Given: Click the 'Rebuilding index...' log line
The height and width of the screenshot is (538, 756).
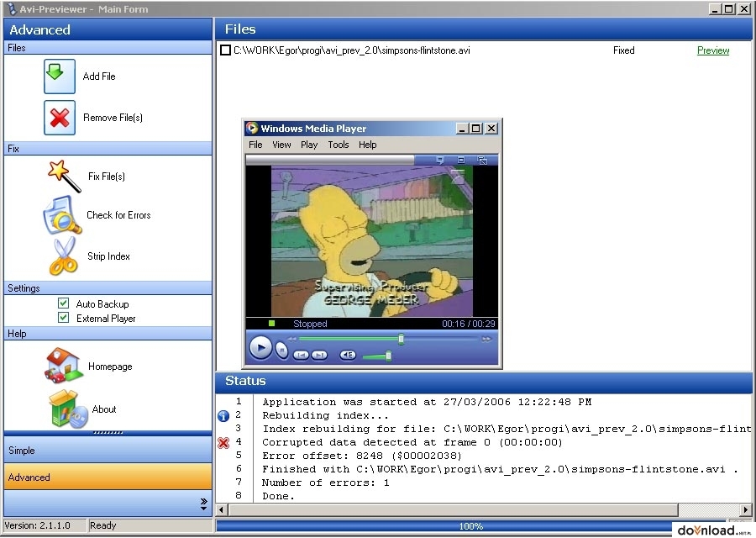Looking at the screenshot, I should click(325, 415).
